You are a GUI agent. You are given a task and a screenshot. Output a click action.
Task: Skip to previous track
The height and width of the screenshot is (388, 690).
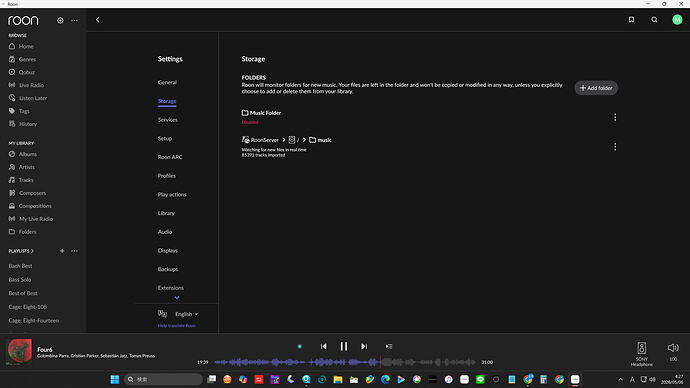323,347
